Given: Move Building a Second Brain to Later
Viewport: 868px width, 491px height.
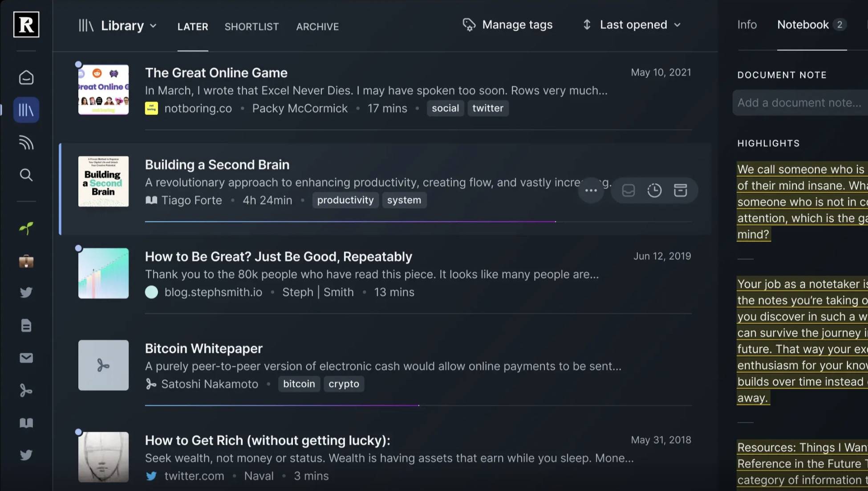Looking at the screenshot, I should (654, 190).
